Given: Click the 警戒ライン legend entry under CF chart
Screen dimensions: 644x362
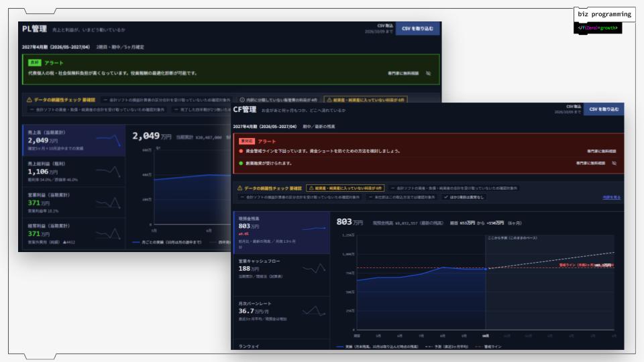Looking at the screenshot, I should pos(488,347).
